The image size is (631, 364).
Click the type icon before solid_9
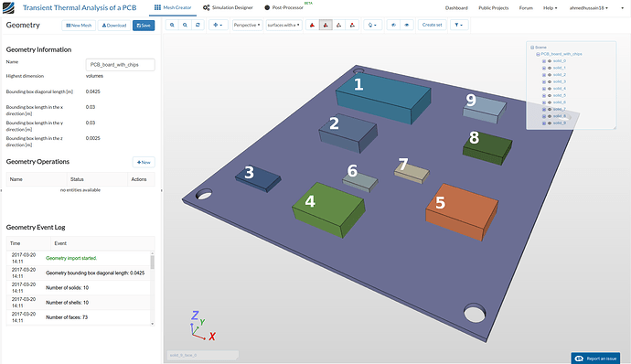click(544, 123)
